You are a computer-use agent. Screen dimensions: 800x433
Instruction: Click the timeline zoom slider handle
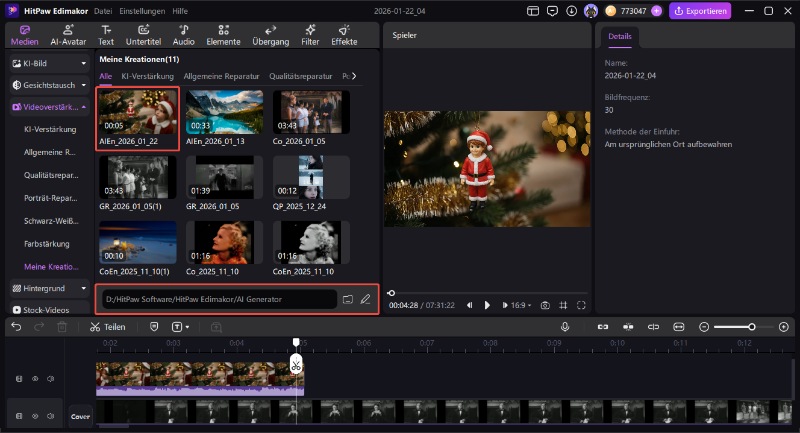[x=752, y=327]
